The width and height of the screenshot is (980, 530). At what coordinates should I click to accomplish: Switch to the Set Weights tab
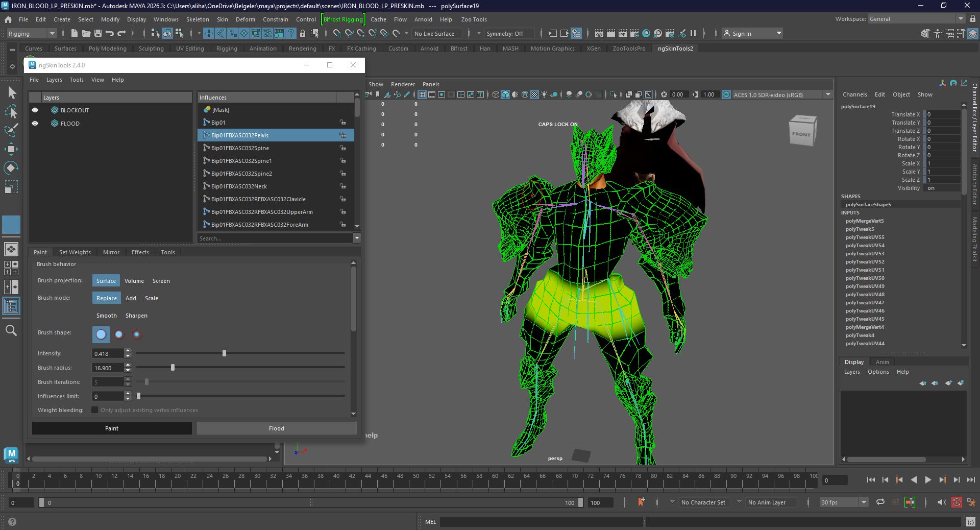click(x=75, y=252)
